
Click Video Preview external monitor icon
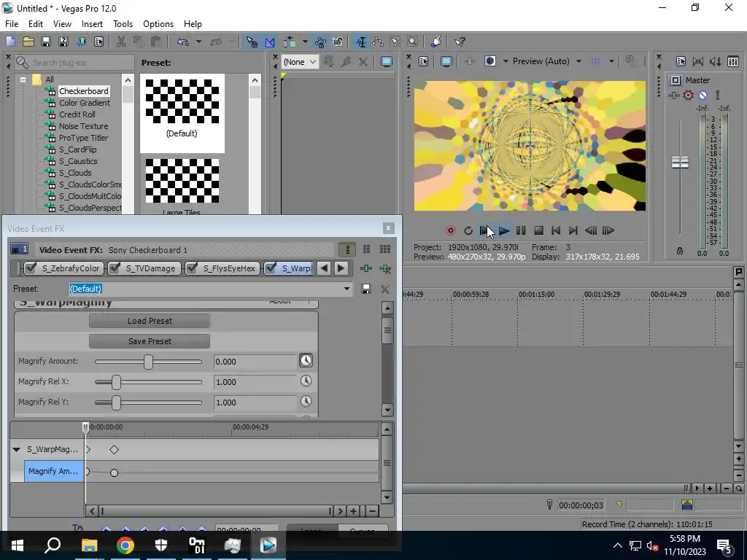[x=446, y=61]
